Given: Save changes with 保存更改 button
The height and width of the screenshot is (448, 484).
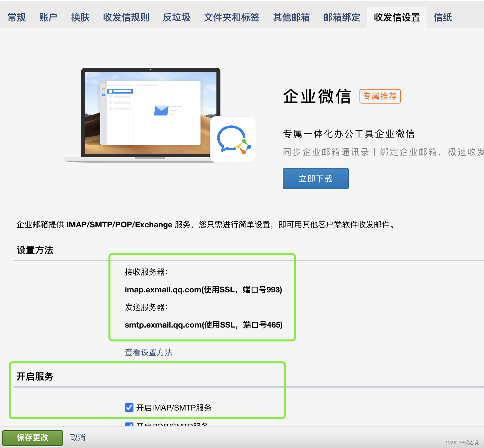Looking at the screenshot, I should tap(33, 438).
